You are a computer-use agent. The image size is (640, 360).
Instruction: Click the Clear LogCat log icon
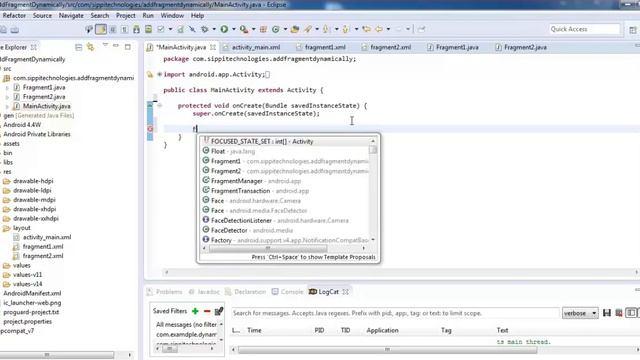tap(619, 313)
